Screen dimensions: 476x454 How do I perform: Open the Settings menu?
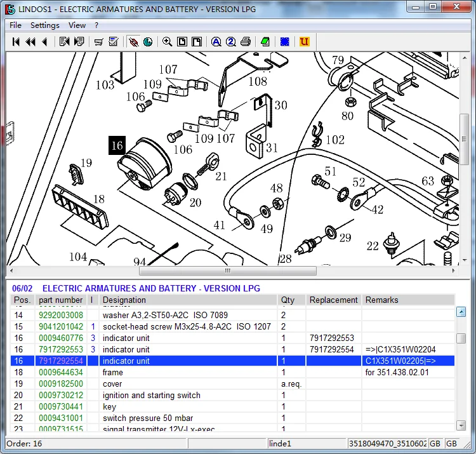(44, 25)
